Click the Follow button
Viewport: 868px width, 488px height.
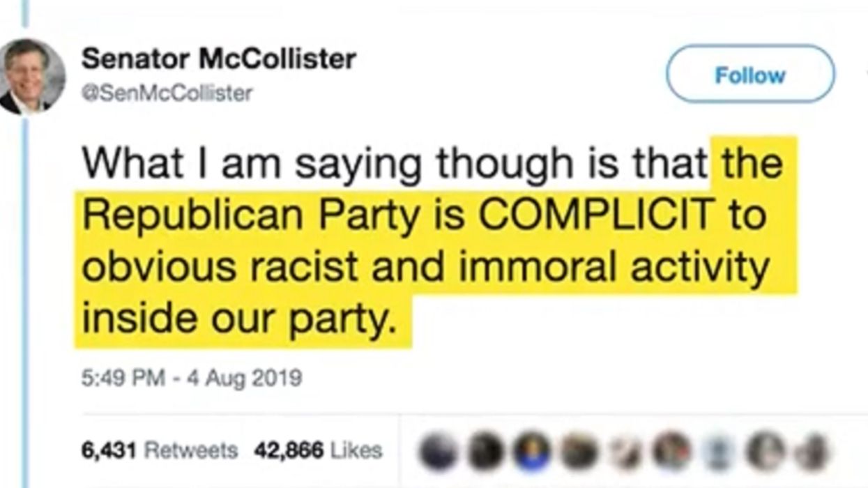[749, 75]
